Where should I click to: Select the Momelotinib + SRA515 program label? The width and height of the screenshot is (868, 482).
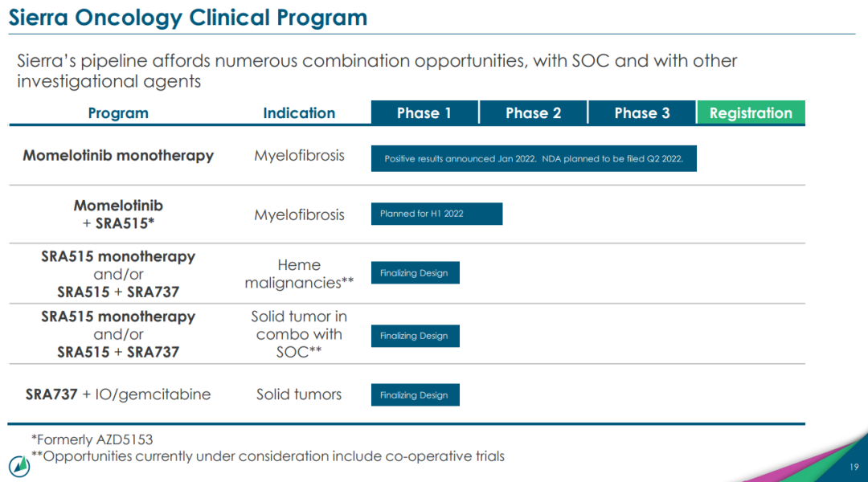[x=118, y=214]
